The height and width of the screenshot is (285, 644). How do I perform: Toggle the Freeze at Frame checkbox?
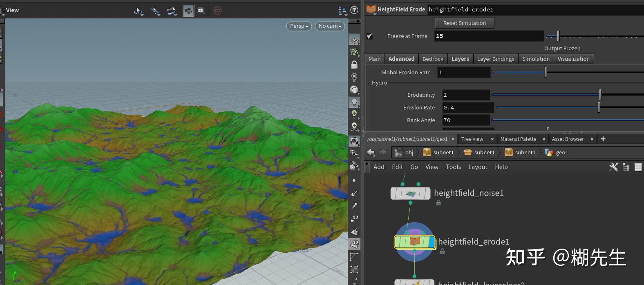pyautogui.click(x=369, y=36)
